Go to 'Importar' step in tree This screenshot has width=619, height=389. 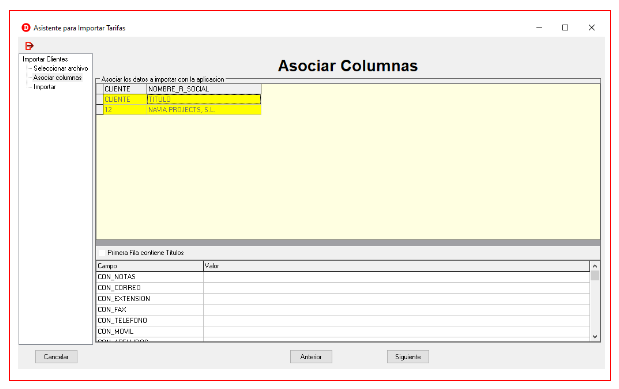tap(44, 87)
